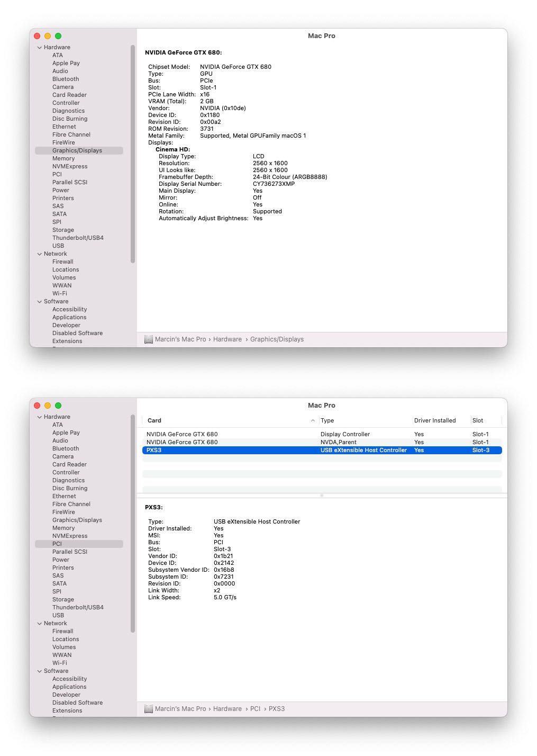Image resolution: width=537 pixels, height=756 pixels.
Task: Click split pane divider handle in bottom window
Action: coord(322,496)
